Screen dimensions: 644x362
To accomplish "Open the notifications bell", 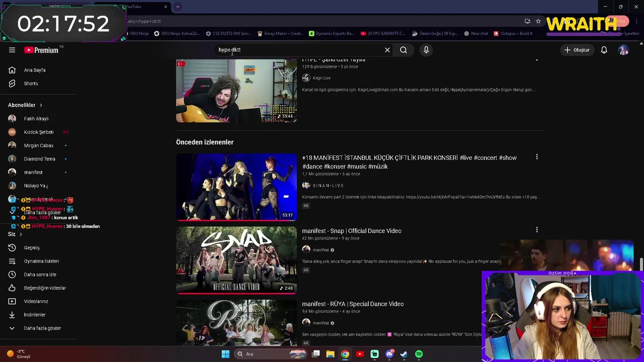I will pyautogui.click(x=604, y=50).
